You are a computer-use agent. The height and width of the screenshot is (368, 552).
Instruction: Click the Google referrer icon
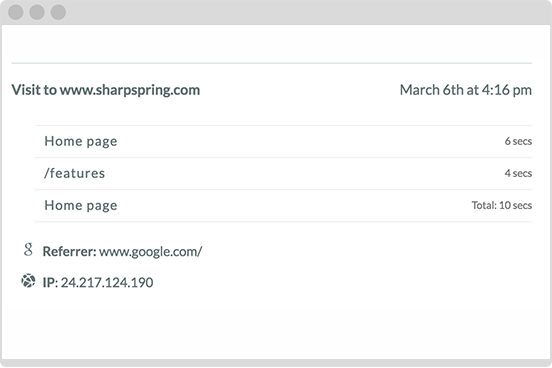tap(28, 250)
